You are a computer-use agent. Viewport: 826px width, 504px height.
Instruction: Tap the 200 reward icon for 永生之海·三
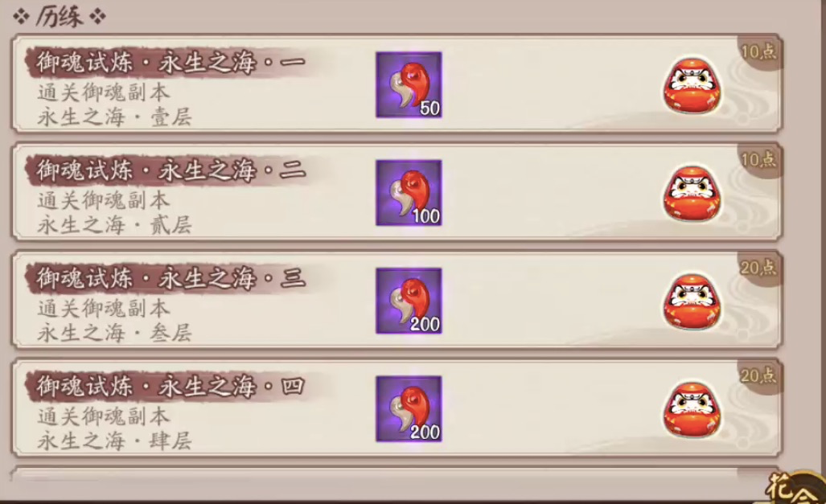pos(409,301)
